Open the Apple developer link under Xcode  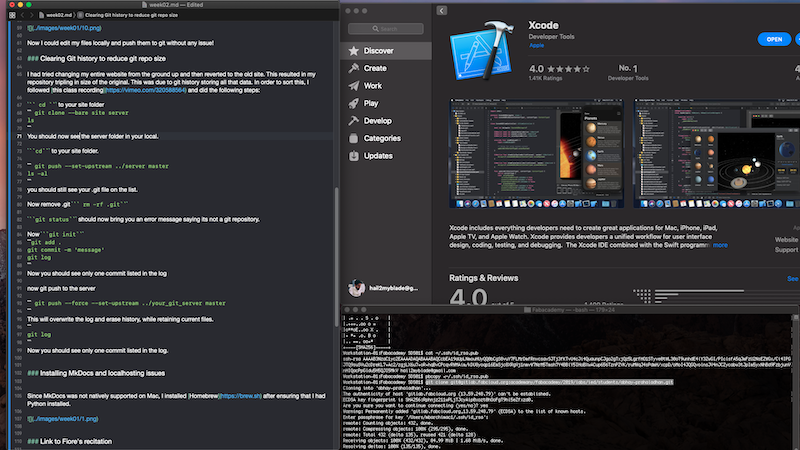point(536,45)
